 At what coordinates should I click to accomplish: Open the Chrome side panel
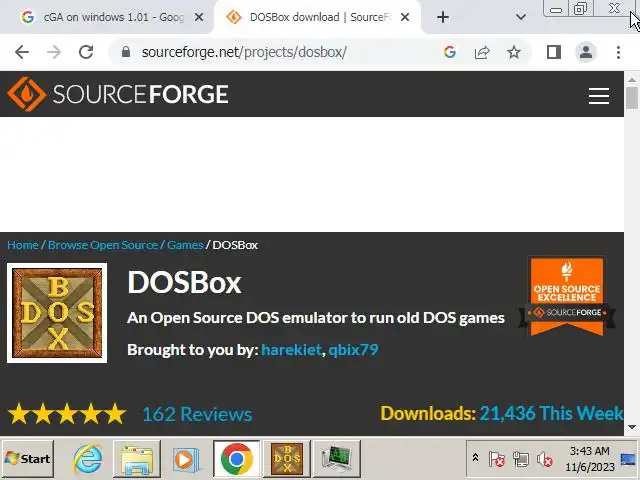click(554, 52)
